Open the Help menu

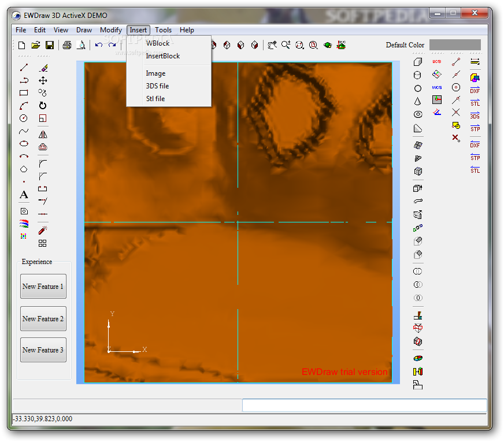187,30
